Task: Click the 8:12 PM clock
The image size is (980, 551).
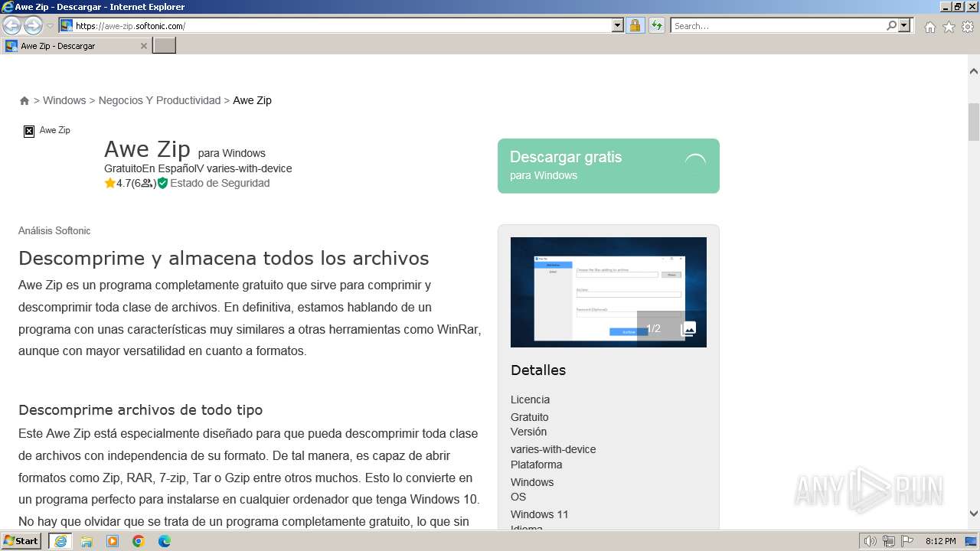Action: 940,541
